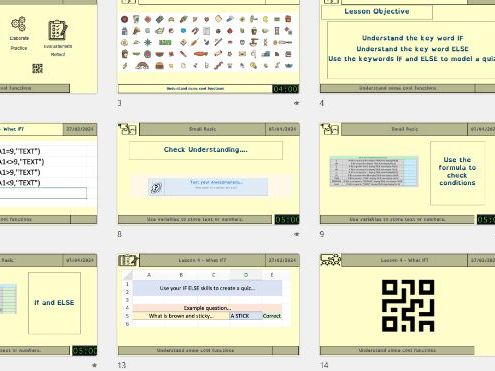The height and width of the screenshot is (371, 495).
Task: Click the slide number 4 label
Action: [x=322, y=103]
